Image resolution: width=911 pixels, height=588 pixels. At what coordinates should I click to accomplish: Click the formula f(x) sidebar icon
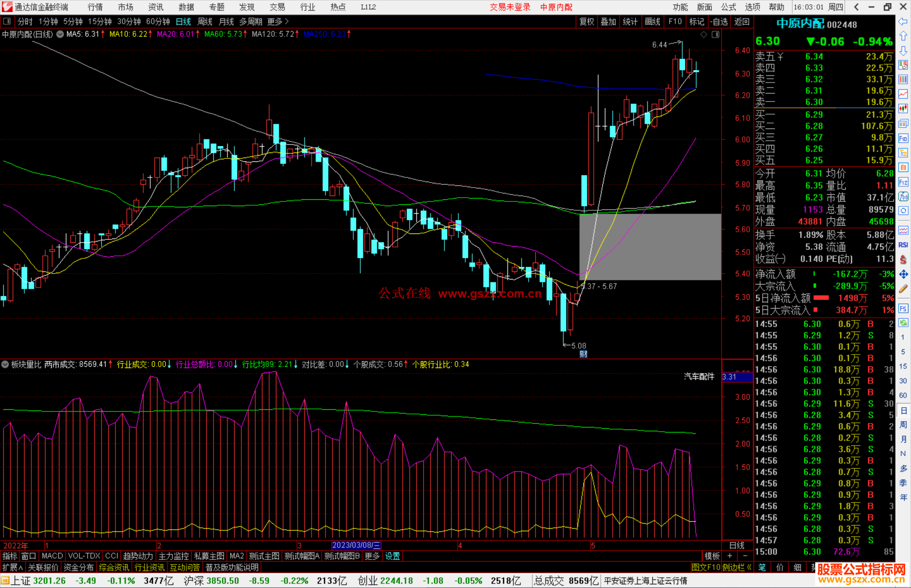click(903, 196)
